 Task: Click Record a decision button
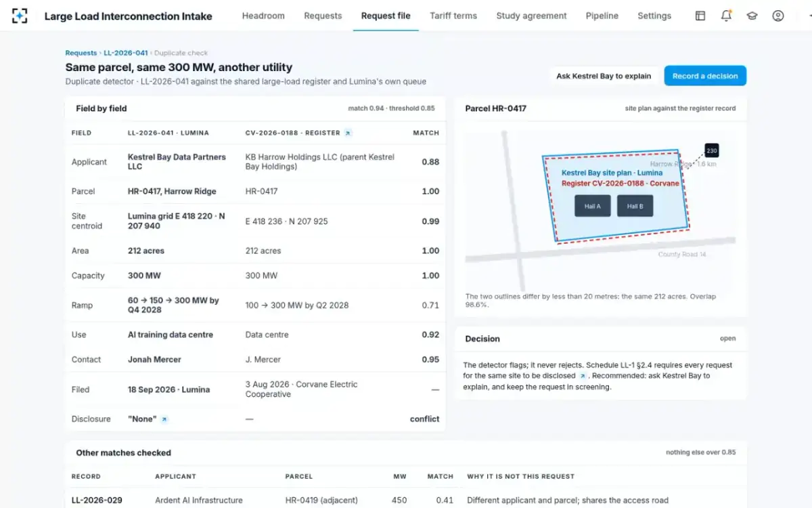[705, 76]
